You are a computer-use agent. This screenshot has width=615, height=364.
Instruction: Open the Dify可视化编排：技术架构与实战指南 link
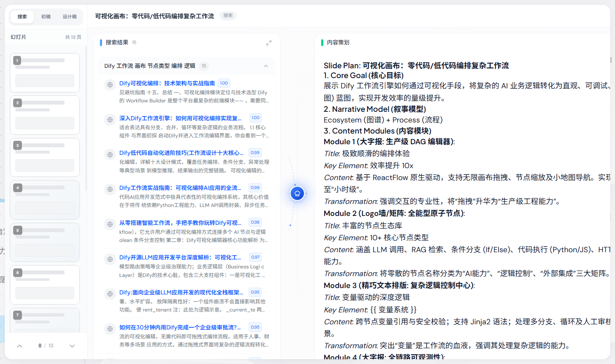point(167,83)
